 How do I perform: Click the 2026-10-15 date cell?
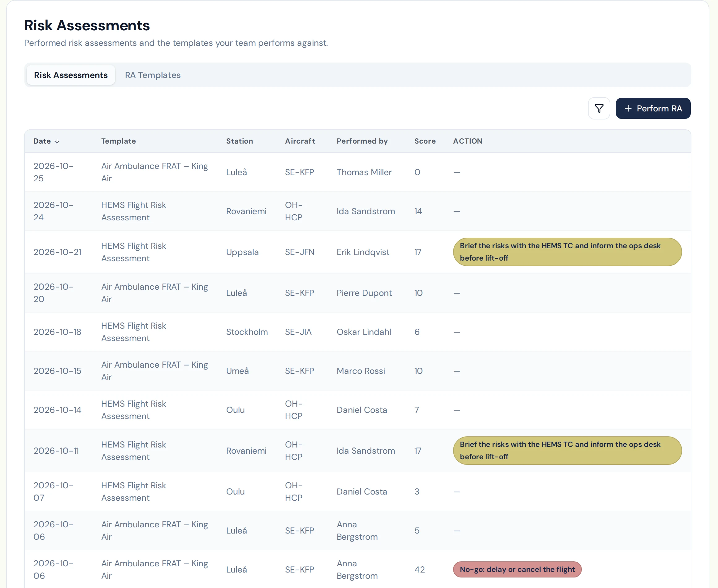[57, 370]
